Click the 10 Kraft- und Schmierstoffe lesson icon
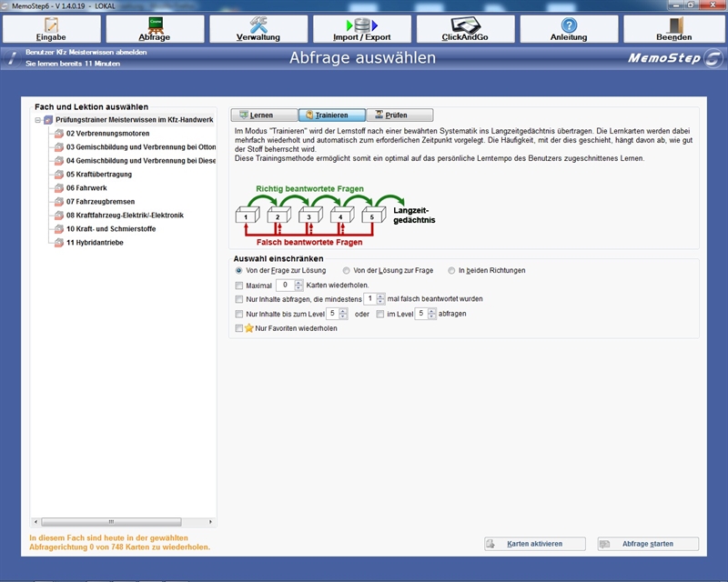728x582 pixels. pos(59,229)
